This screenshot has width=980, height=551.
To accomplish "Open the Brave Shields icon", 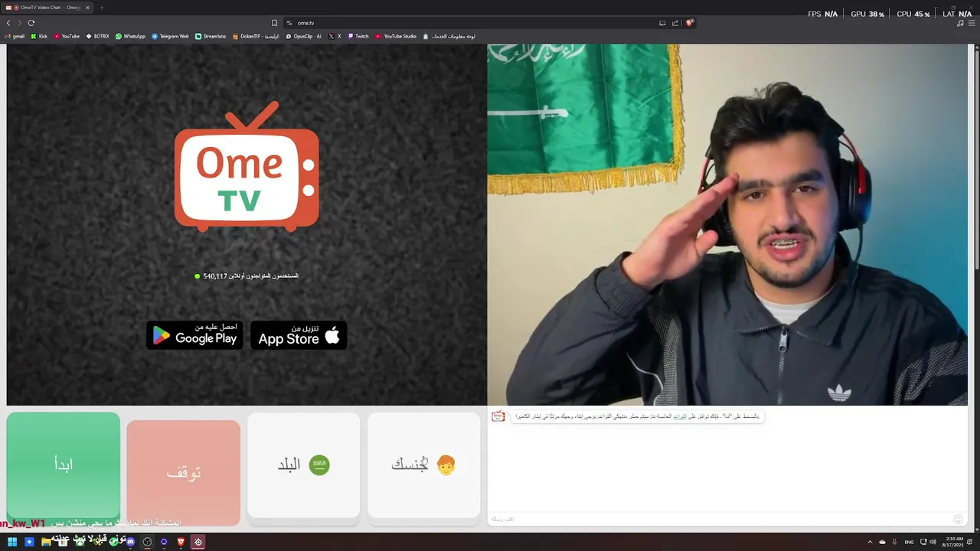I will click(689, 23).
